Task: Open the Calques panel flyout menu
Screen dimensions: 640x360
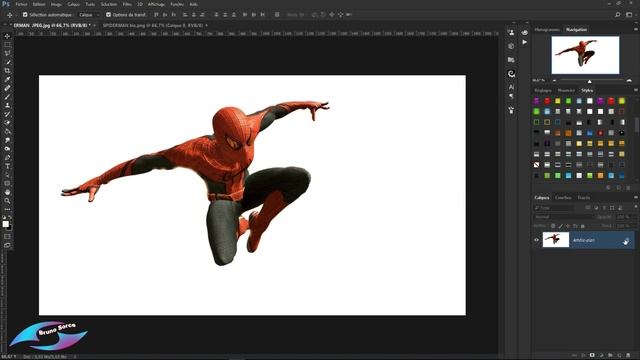Action: point(635,198)
